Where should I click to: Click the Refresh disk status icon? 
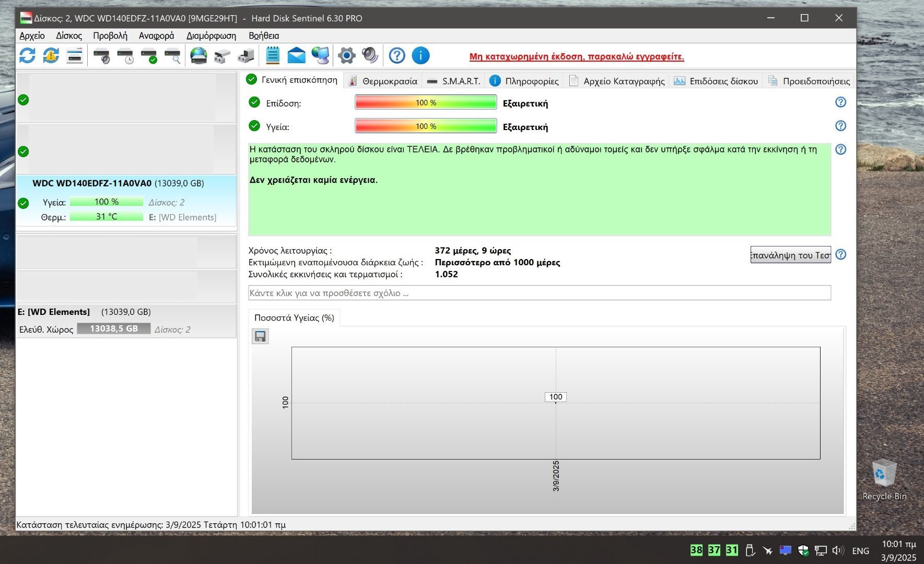[27, 55]
